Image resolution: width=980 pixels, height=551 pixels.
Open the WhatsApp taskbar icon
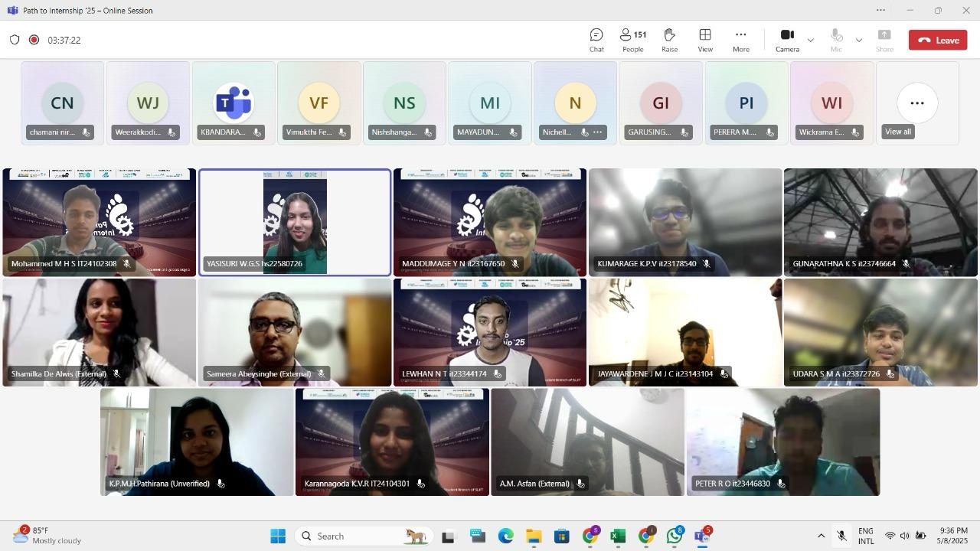(674, 536)
